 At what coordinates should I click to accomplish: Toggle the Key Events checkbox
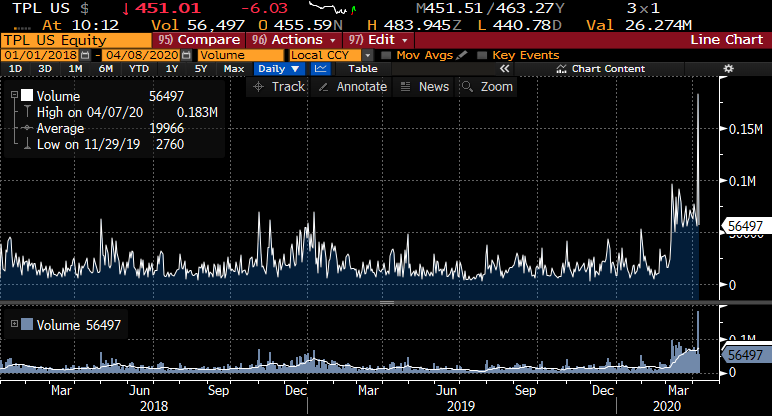click(482, 54)
